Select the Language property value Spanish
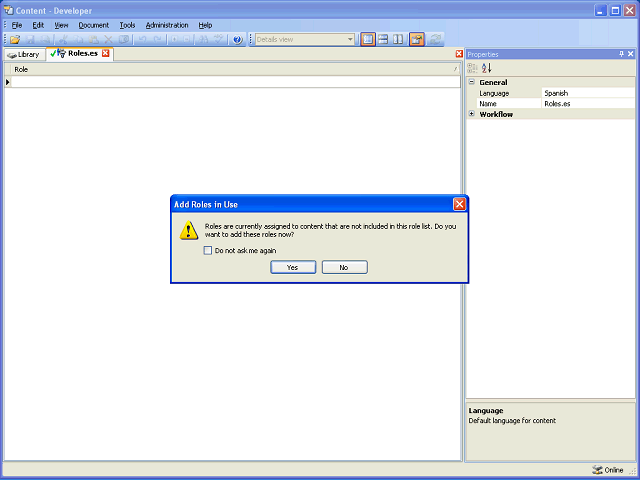The image size is (640, 480). point(588,93)
